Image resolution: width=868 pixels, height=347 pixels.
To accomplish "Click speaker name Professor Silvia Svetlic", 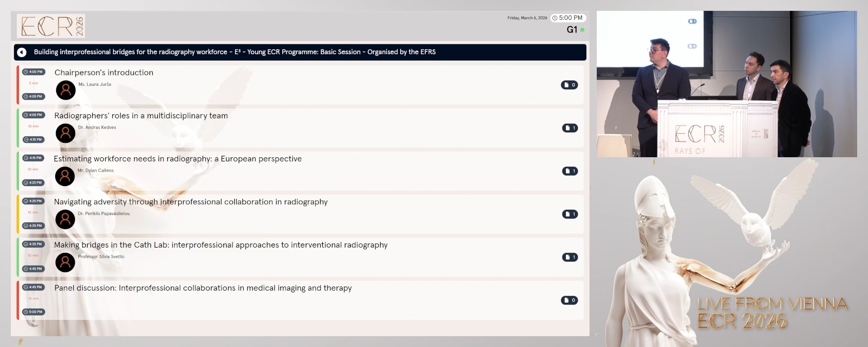I will coord(101,257).
